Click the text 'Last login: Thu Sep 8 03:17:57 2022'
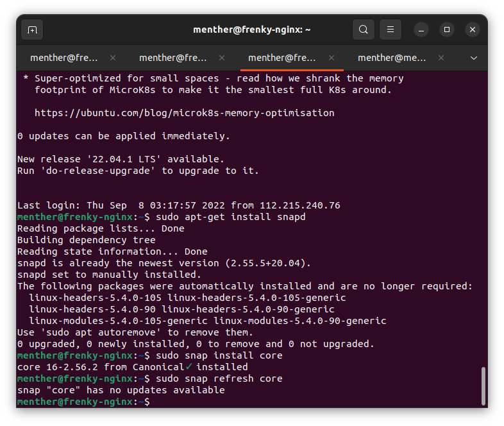Image resolution: width=504 pixels, height=426 pixels. tap(121, 205)
